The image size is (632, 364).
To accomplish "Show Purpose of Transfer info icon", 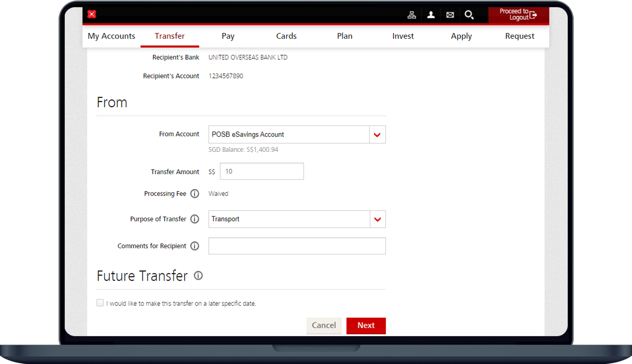I will click(x=195, y=219).
